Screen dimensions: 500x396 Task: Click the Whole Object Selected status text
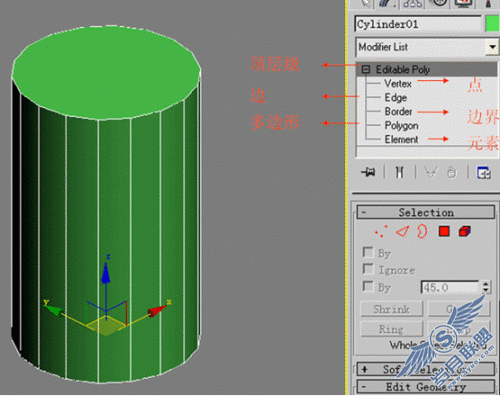[438, 345]
